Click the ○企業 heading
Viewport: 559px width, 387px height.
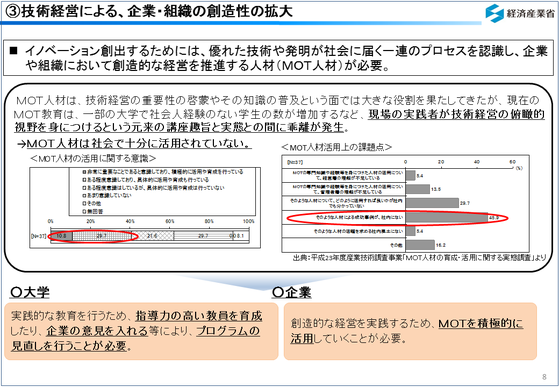pyautogui.click(x=292, y=293)
